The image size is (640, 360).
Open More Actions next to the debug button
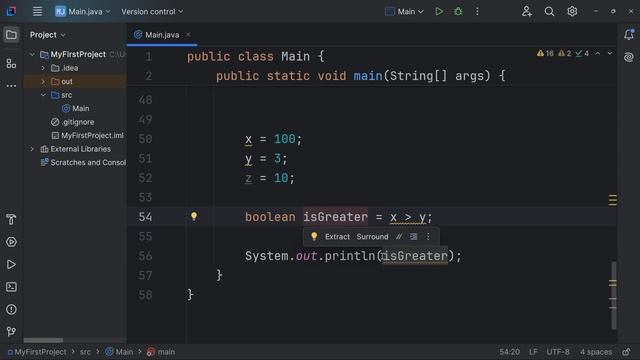477,11
